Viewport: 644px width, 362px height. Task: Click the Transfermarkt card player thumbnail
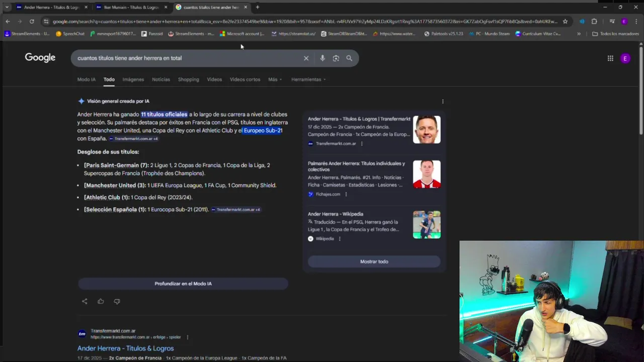point(427,130)
